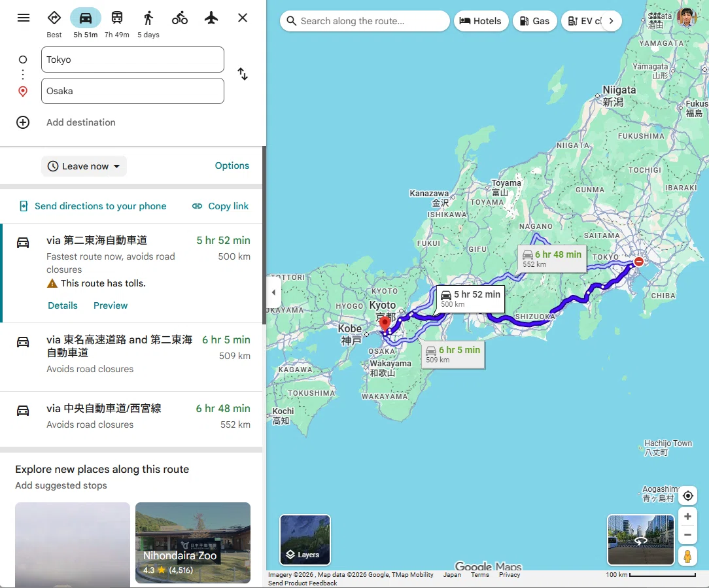Select Flights travel mode
The width and height of the screenshot is (709, 588).
point(211,18)
